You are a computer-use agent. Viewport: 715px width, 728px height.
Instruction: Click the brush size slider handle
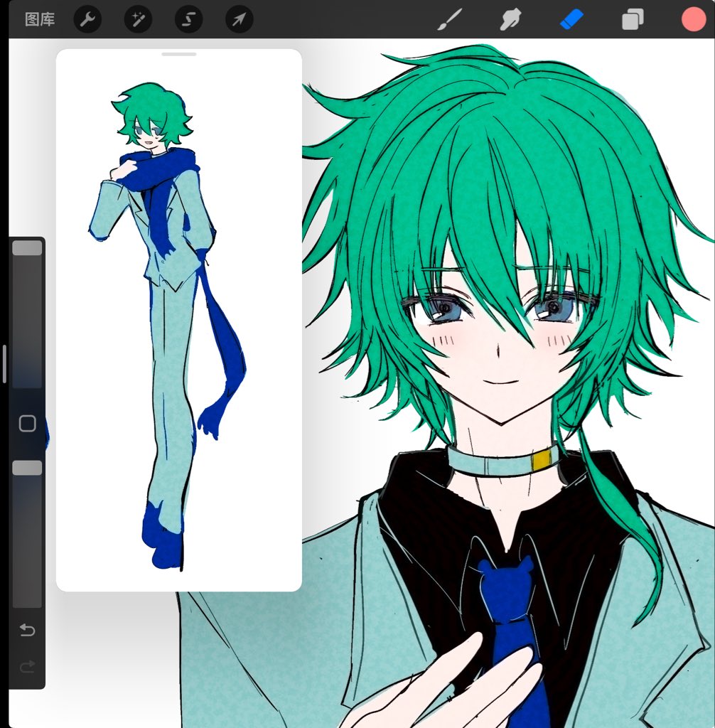[x=27, y=248]
